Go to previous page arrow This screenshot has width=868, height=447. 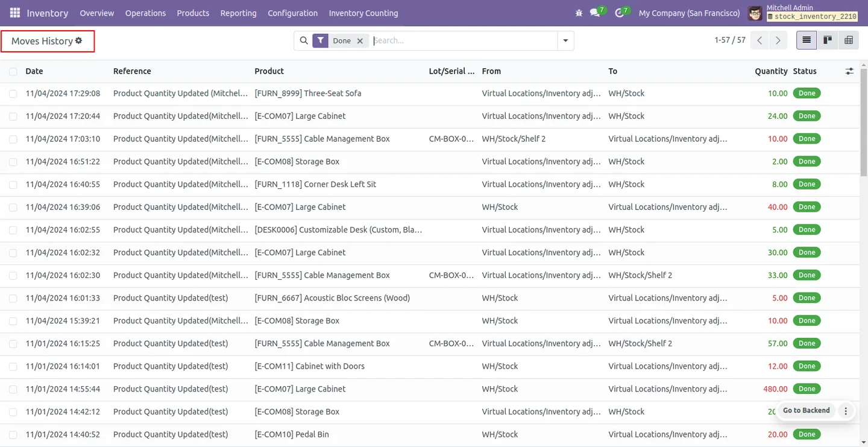coord(759,40)
